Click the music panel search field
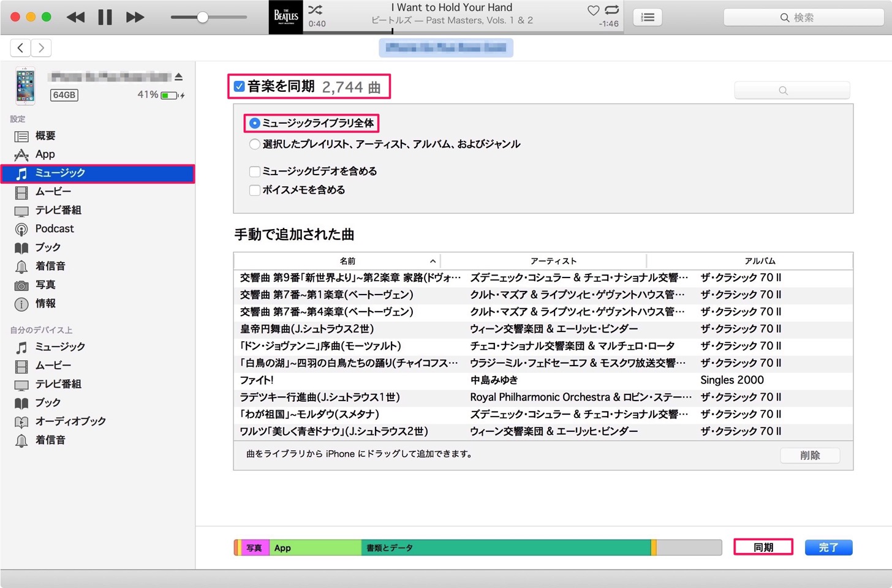892x588 pixels. tap(792, 90)
